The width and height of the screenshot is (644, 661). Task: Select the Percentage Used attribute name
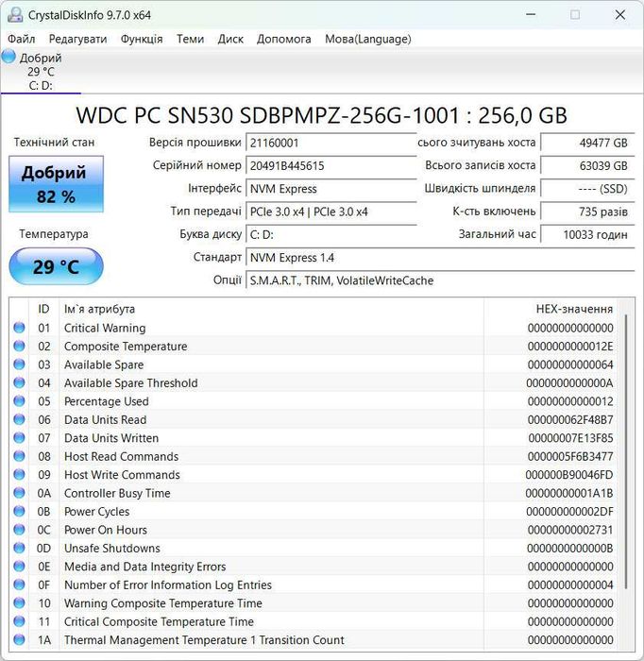tap(106, 401)
